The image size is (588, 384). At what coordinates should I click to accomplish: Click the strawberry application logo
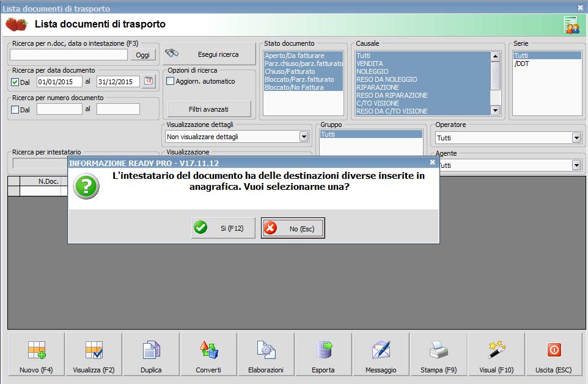point(17,24)
